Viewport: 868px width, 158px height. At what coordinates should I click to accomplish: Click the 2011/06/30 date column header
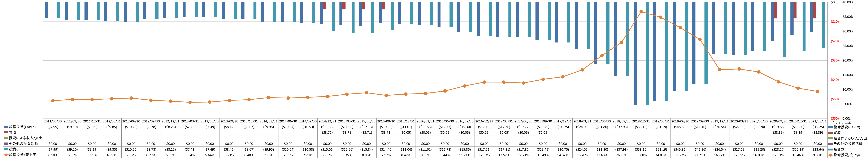(53, 121)
